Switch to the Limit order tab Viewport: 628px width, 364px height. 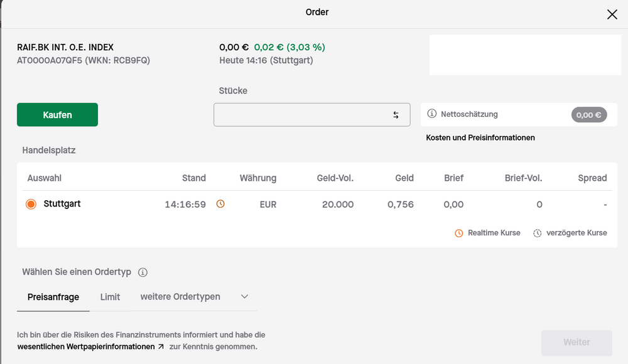pyautogui.click(x=110, y=297)
